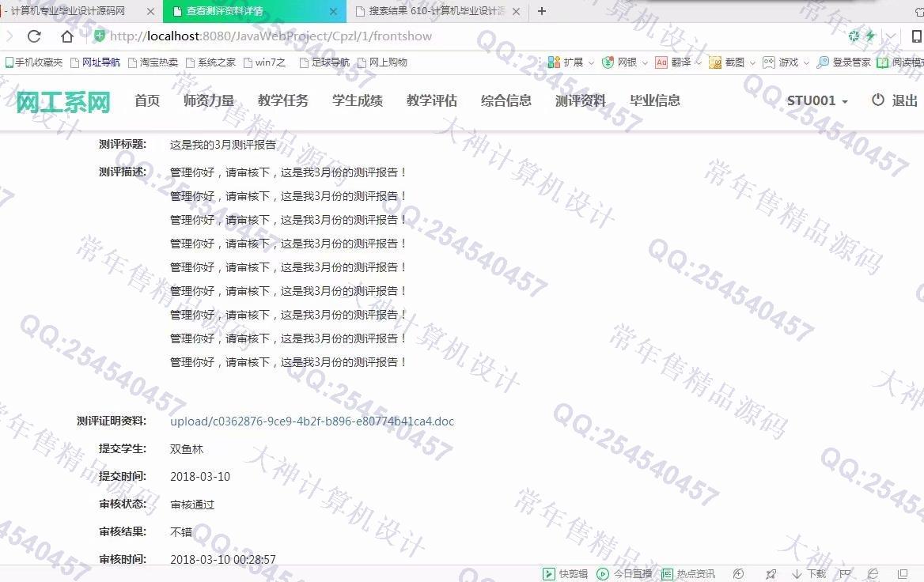Expand the address bar history dropdown

[x=891, y=36]
